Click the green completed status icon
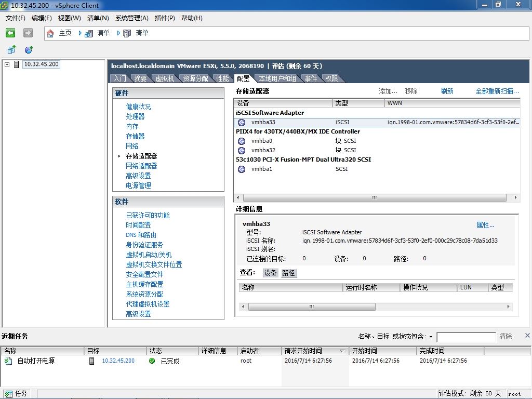 [152, 361]
